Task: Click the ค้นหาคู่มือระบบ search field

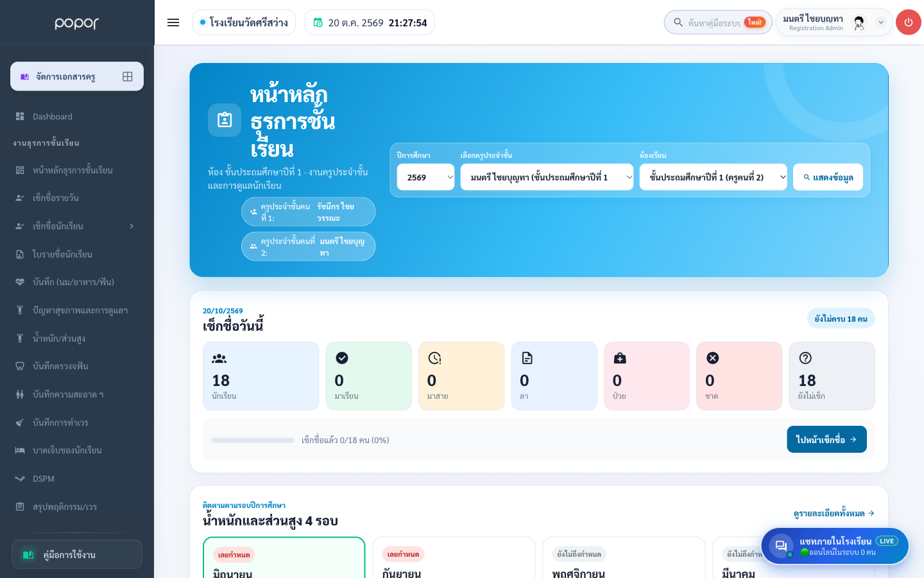Action: click(718, 22)
